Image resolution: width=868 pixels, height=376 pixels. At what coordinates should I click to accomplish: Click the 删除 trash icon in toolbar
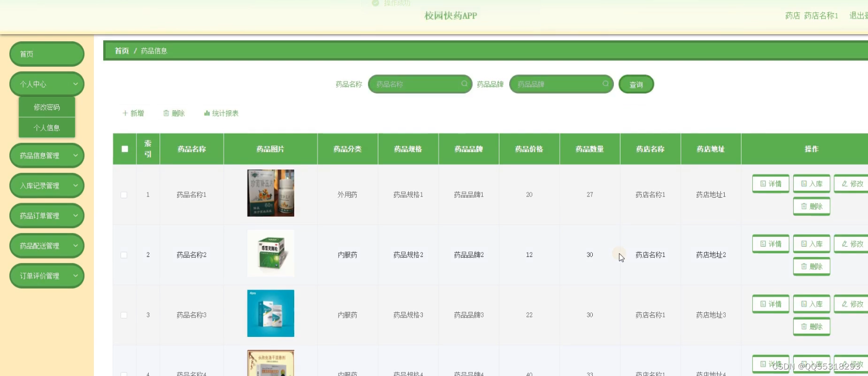coord(166,113)
